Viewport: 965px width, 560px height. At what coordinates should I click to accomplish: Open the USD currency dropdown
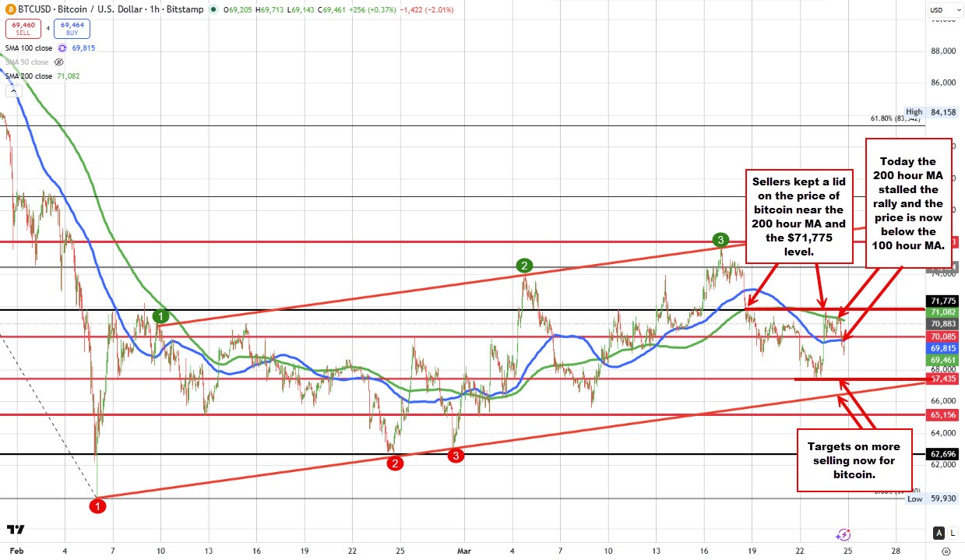pyautogui.click(x=940, y=10)
